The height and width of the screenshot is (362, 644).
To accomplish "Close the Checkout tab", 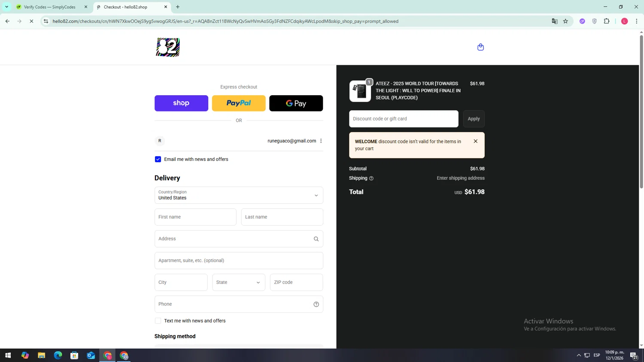I will click(166, 7).
